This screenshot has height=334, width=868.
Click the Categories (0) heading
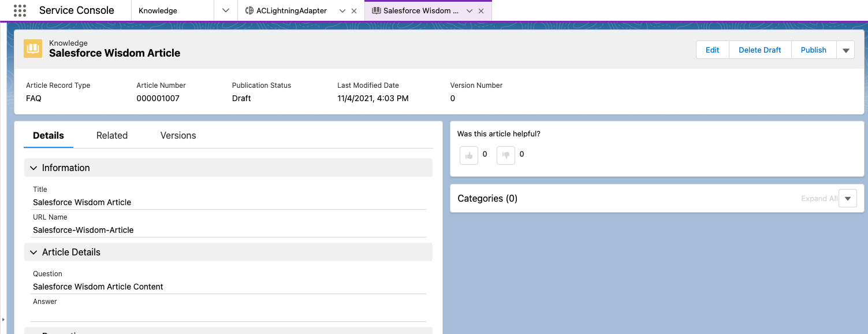point(487,198)
